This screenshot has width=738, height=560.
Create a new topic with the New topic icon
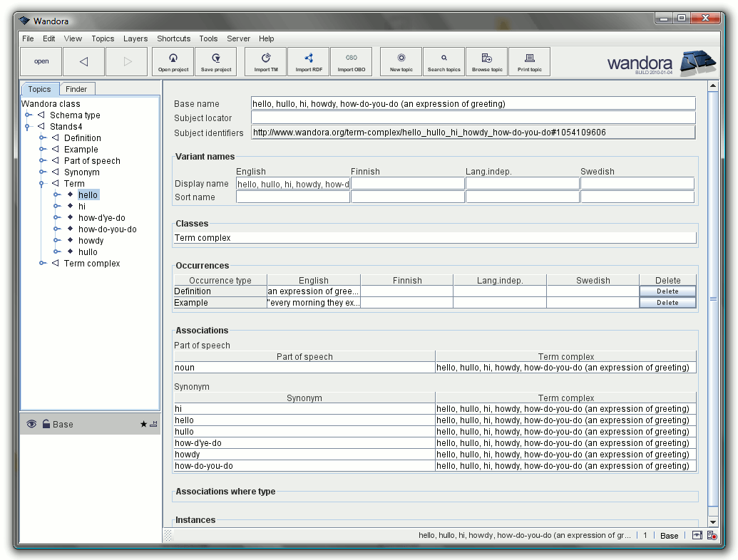tap(401, 61)
